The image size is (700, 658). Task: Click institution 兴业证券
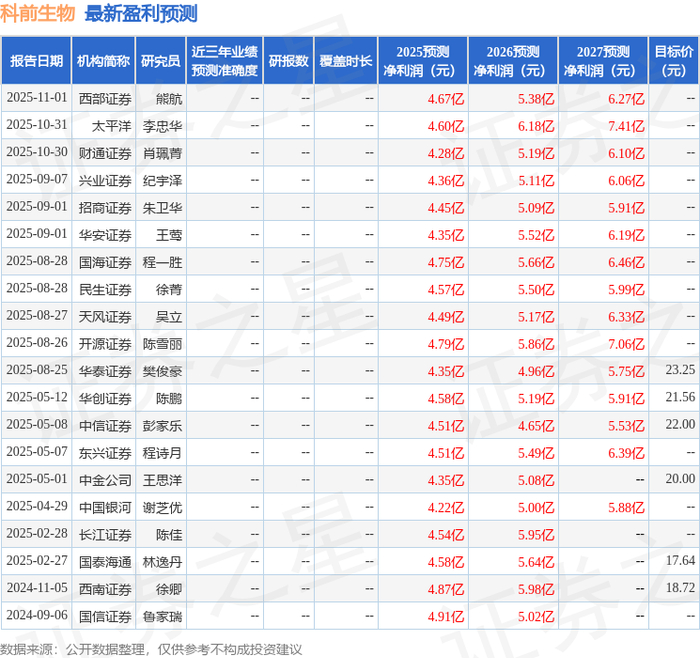(x=105, y=180)
